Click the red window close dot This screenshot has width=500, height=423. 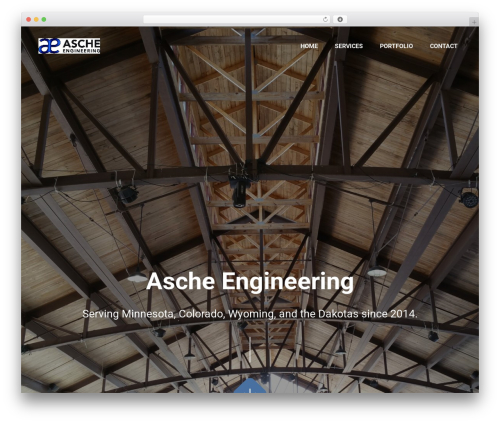(x=29, y=20)
